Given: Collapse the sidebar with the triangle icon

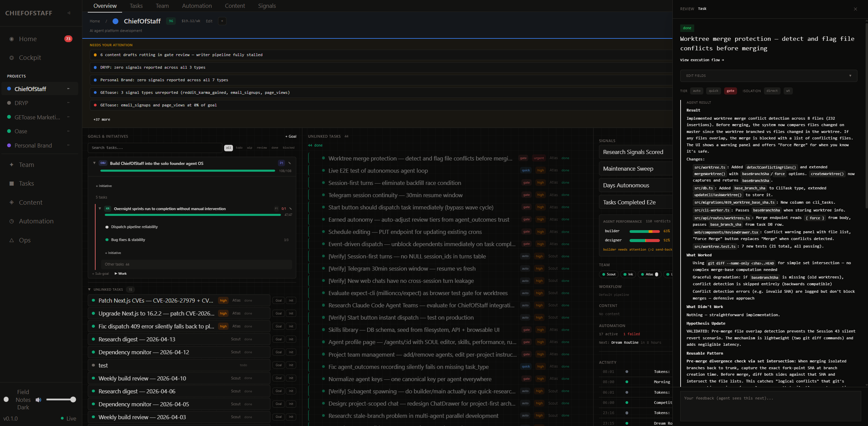Looking at the screenshot, I should point(69,13).
